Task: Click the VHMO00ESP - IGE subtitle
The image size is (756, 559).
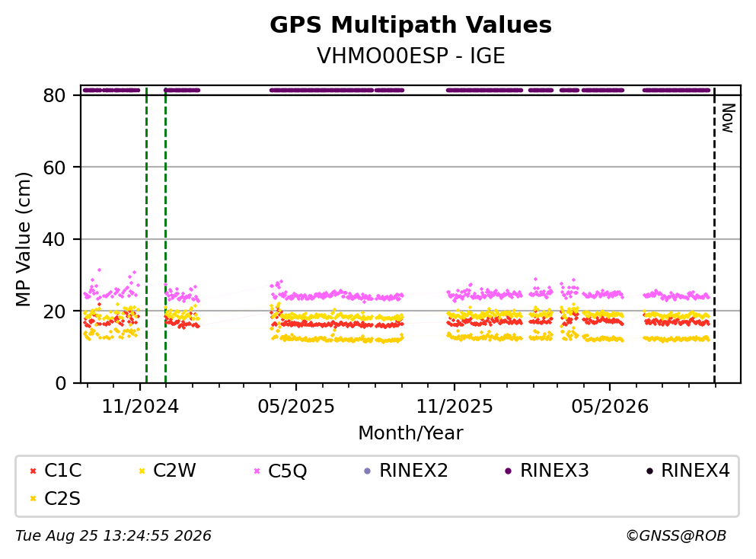Action: pos(411,56)
